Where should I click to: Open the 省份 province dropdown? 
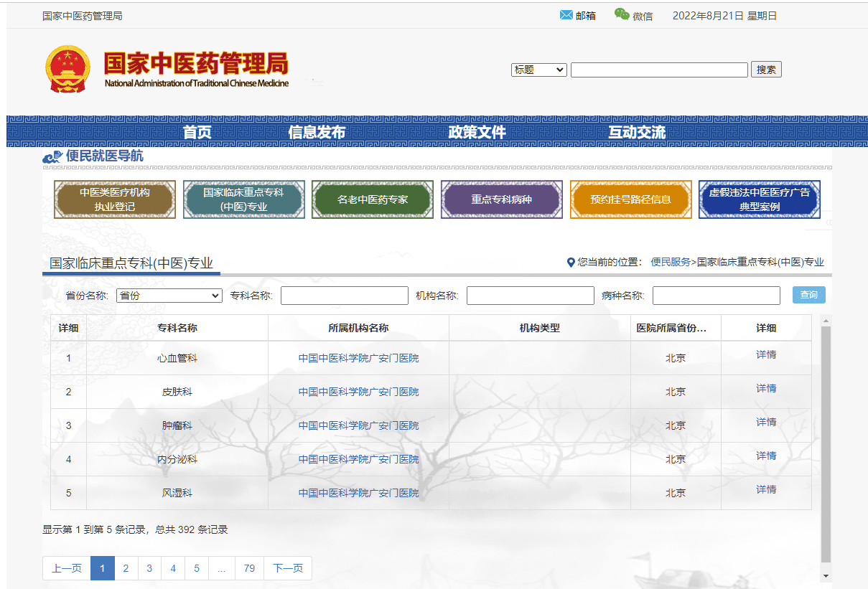(x=169, y=296)
